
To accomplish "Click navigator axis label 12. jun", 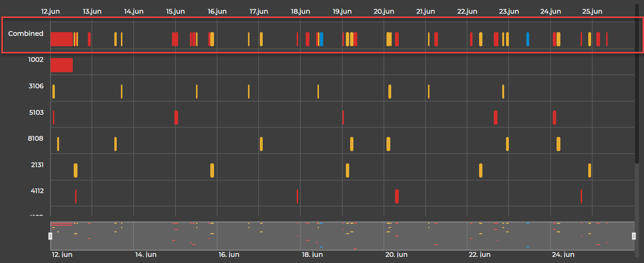I will [62, 255].
